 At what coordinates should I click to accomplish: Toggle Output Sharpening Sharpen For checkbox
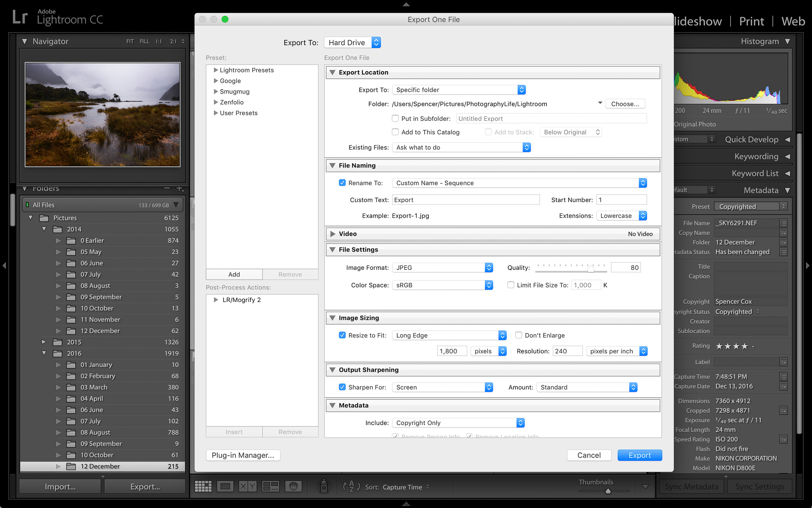point(341,387)
